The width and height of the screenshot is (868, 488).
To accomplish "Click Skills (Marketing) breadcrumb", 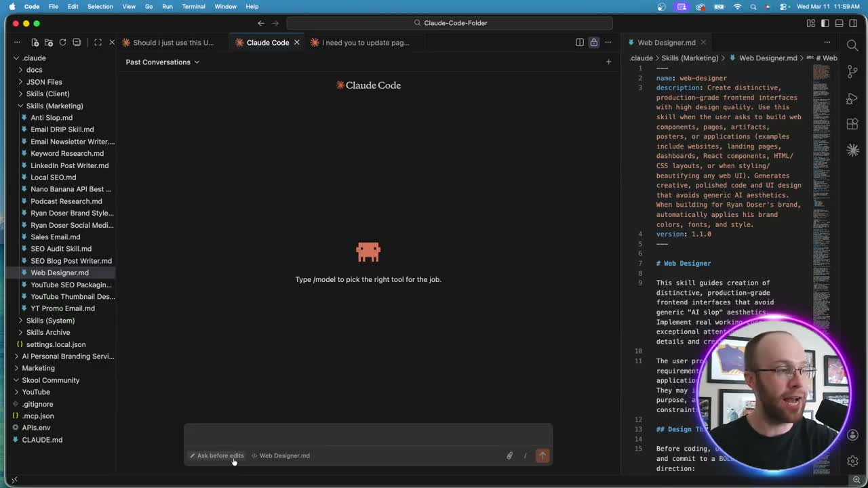I will pos(690,58).
